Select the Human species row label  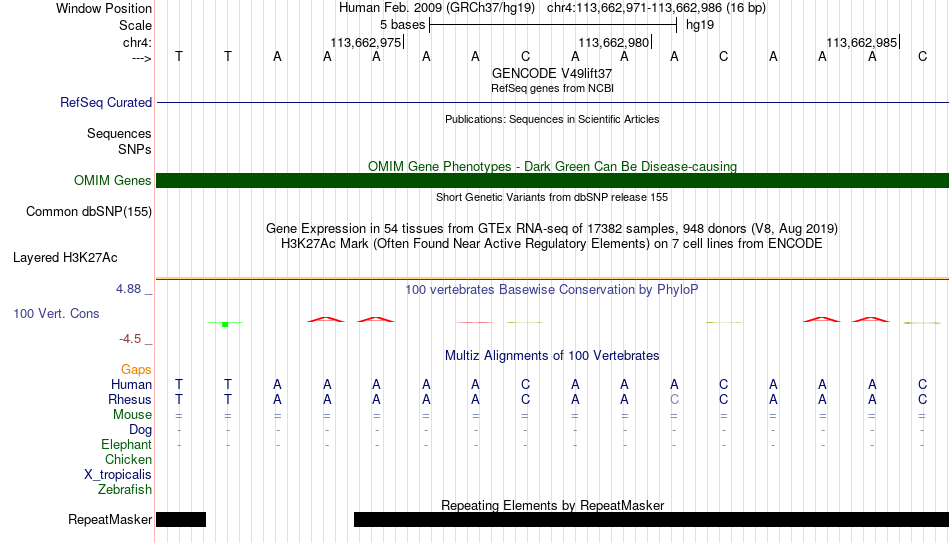[131, 384]
